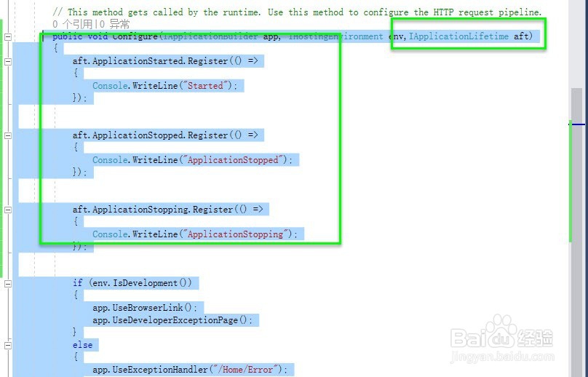Click the app.UseExceptionHandler("/Home/Error") statement
The width and height of the screenshot is (588, 377).
tap(190, 370)
